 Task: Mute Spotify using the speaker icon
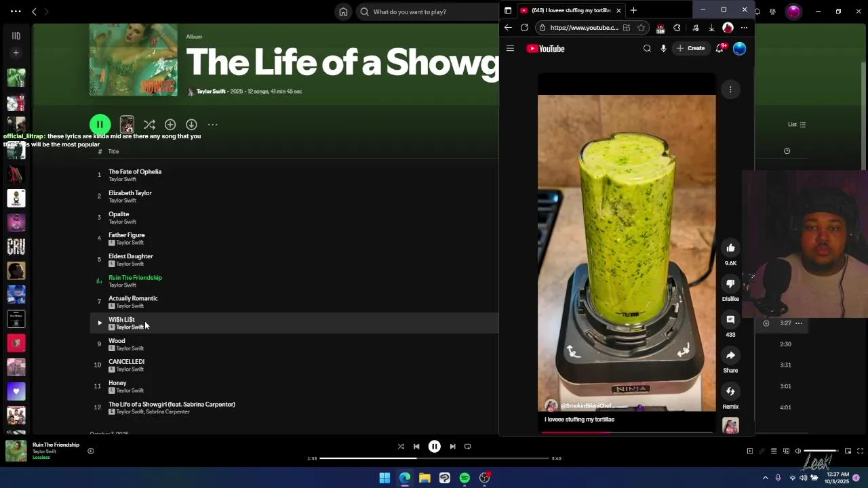(x=797, y=451)
